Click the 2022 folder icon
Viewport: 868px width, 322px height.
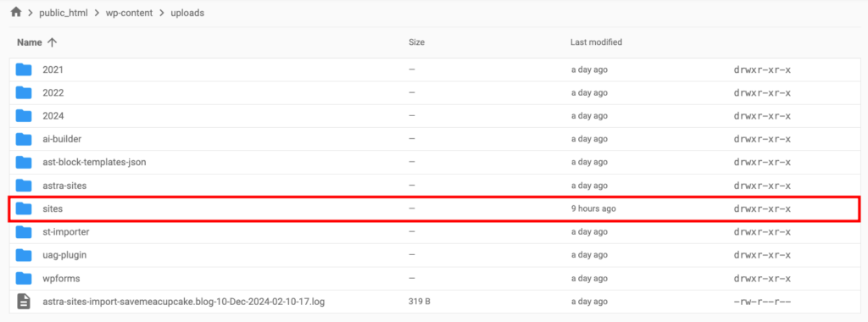pyautogui.click(x=24, y=93)
